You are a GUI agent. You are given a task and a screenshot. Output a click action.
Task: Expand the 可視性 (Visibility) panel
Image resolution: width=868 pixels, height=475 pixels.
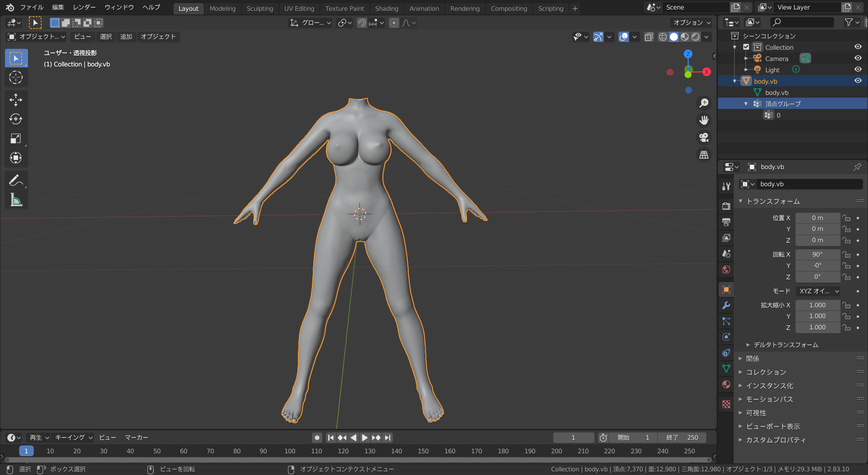click(x=752, y=413)
